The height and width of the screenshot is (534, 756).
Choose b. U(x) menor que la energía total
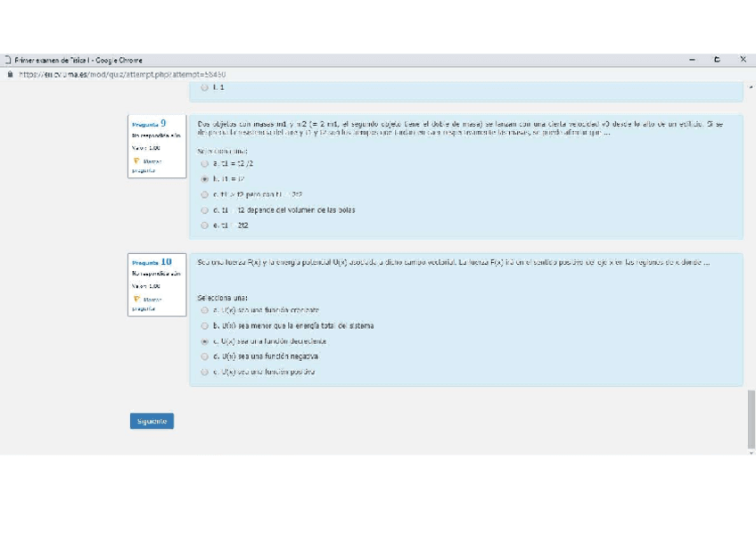click(205, 325)
